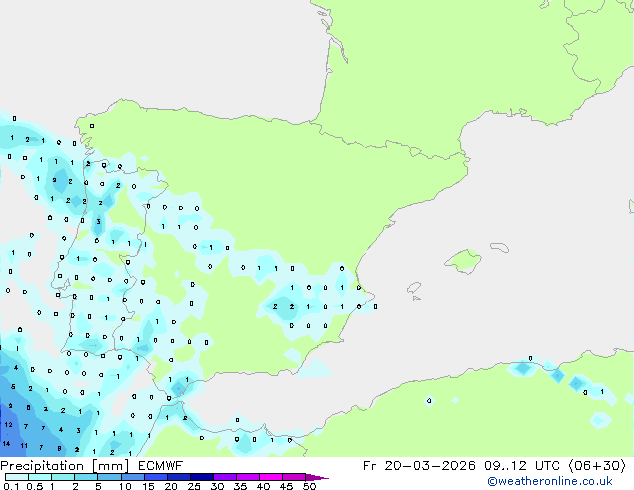Click the 25–30 mm dark blue swatch
This screenshot has width=634, height=490.
click(201, 477)
